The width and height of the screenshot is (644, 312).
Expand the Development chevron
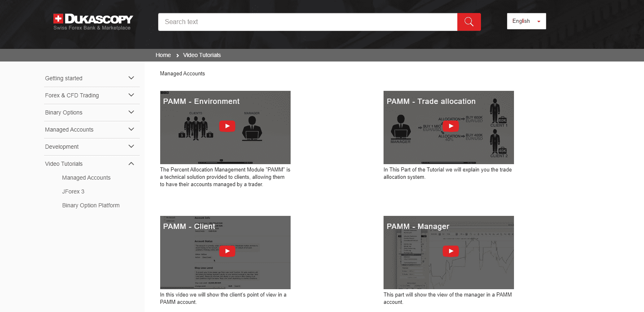[131, 146]
